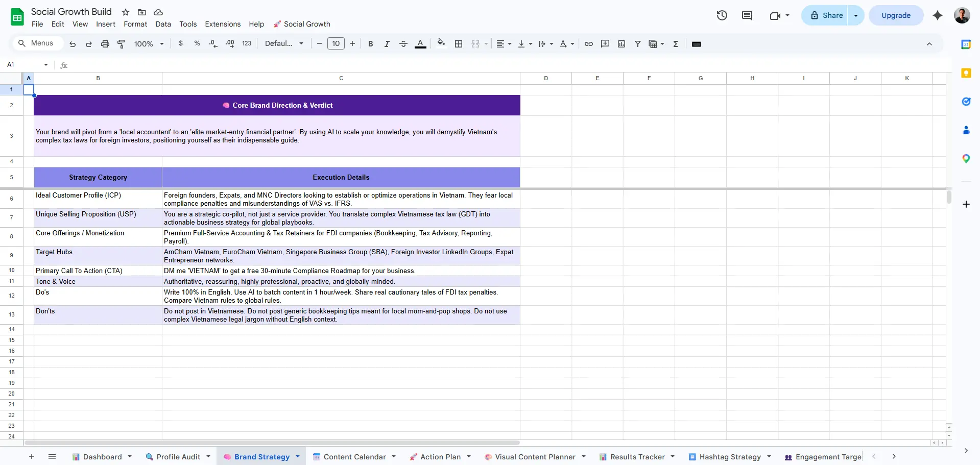Collapse the toolbar with up chevron
This screenshot has height=465, width=980.
(929, 44)
